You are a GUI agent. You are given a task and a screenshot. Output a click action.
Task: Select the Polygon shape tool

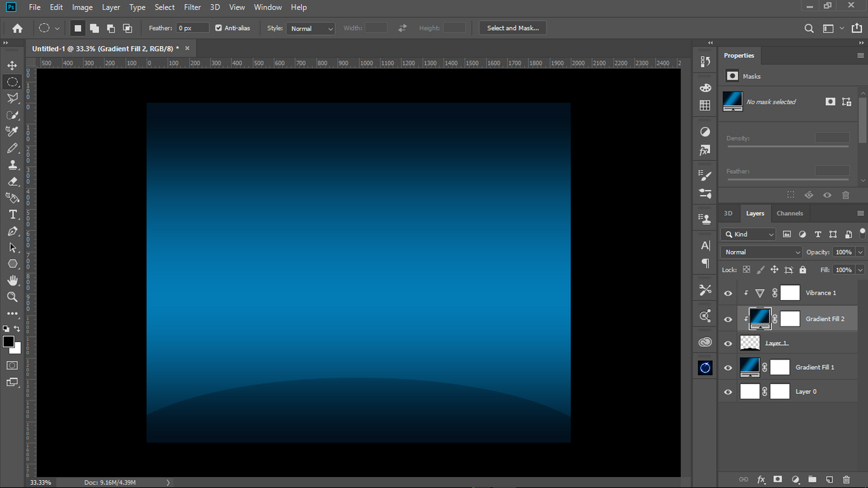[x=12, y=264]
